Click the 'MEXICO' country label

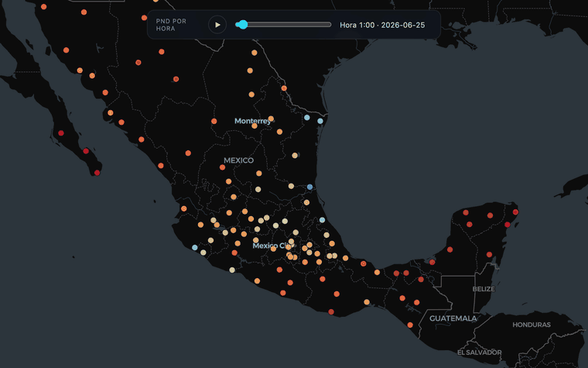point(238,160)
